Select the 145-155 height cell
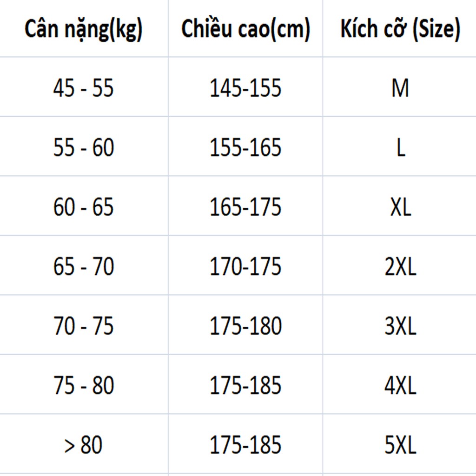The height and width of the screenshot is (476, 476). (245, 87)
